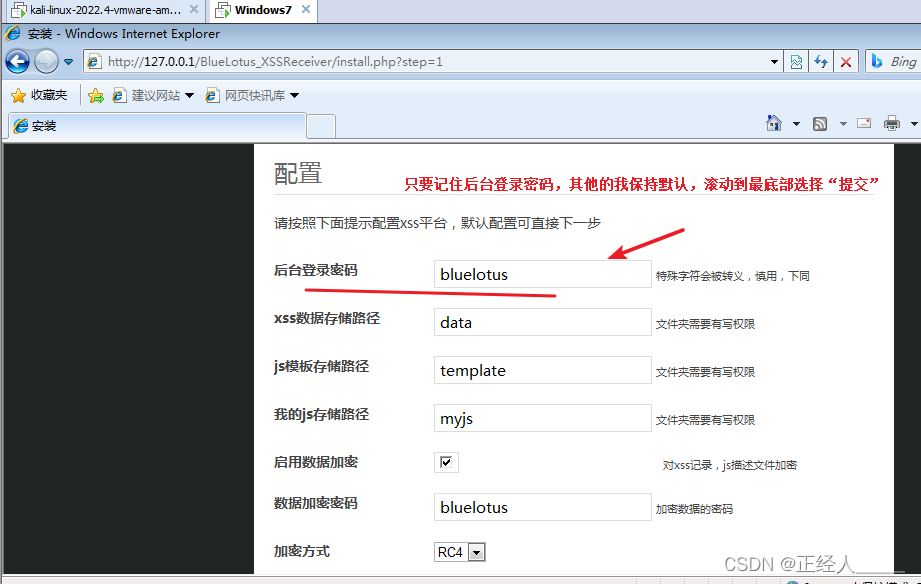Open the Favorites (收藏夹) star button
Viewport: 921px width, 584px height.
(x=39, y=95)
